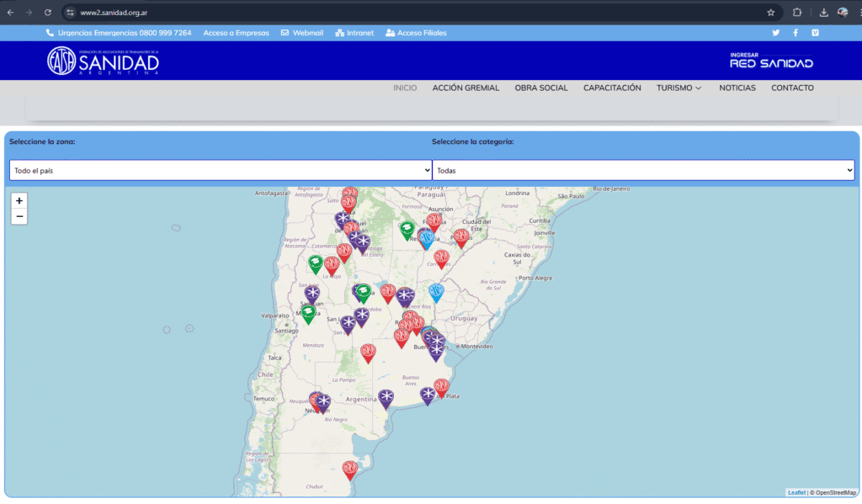Viewport: 862px width, 504px height.
Task: Open the Twitter icon in top bar
Action: click(x=775, y=33)
